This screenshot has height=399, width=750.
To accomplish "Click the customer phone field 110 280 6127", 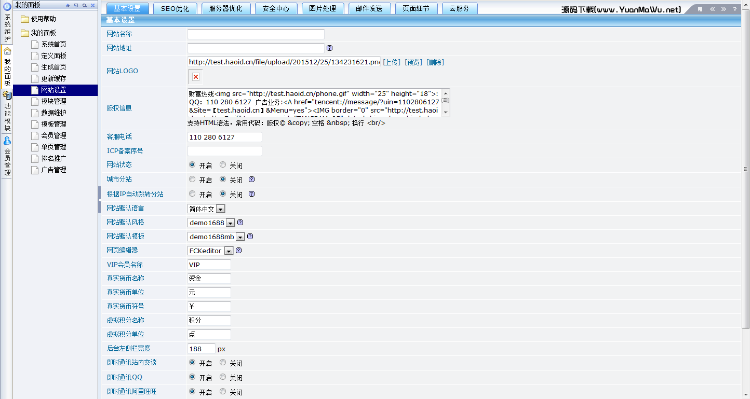I will coord(225,137).
